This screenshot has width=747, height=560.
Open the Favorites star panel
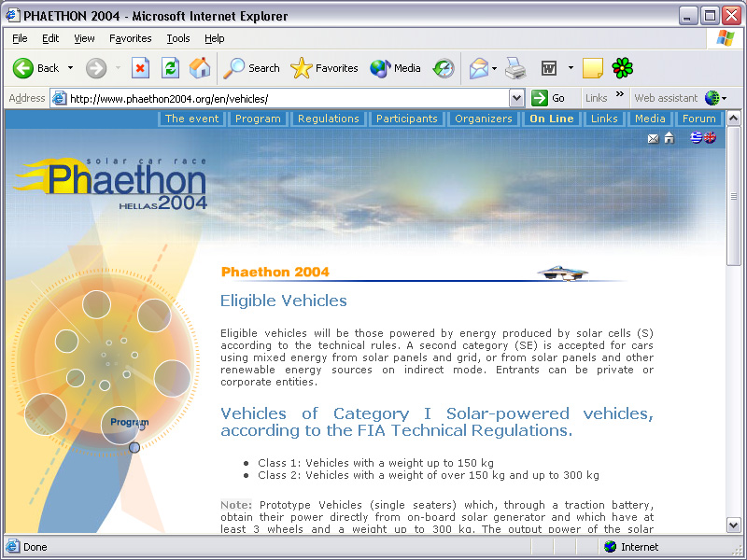tap(324, 68)
